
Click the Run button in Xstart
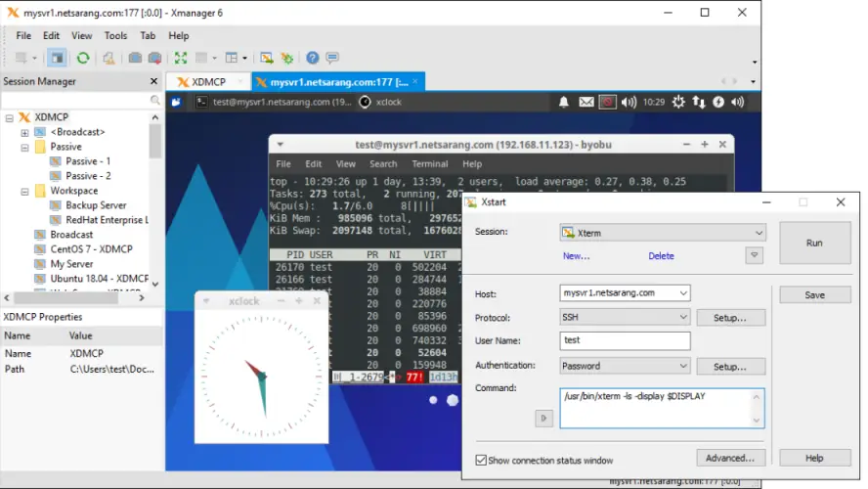(x=814, y=243)
